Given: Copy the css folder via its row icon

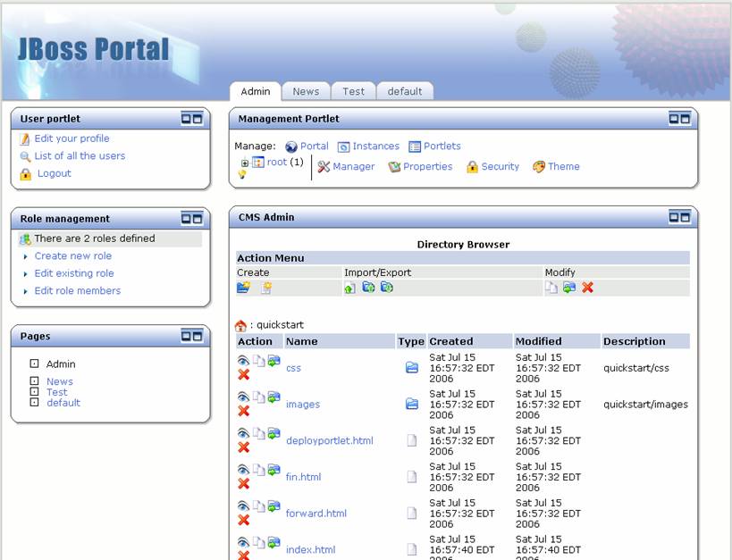Looking at the screenshot, I should [258, 360].
